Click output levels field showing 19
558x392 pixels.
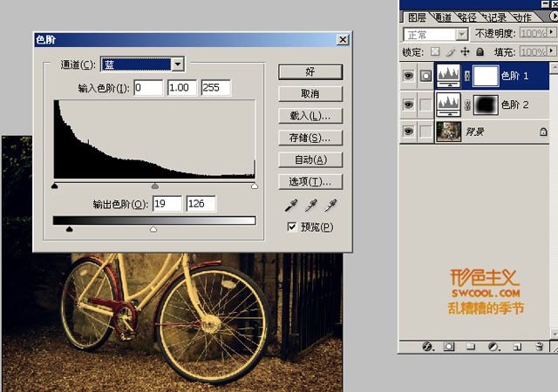point(167,204)
